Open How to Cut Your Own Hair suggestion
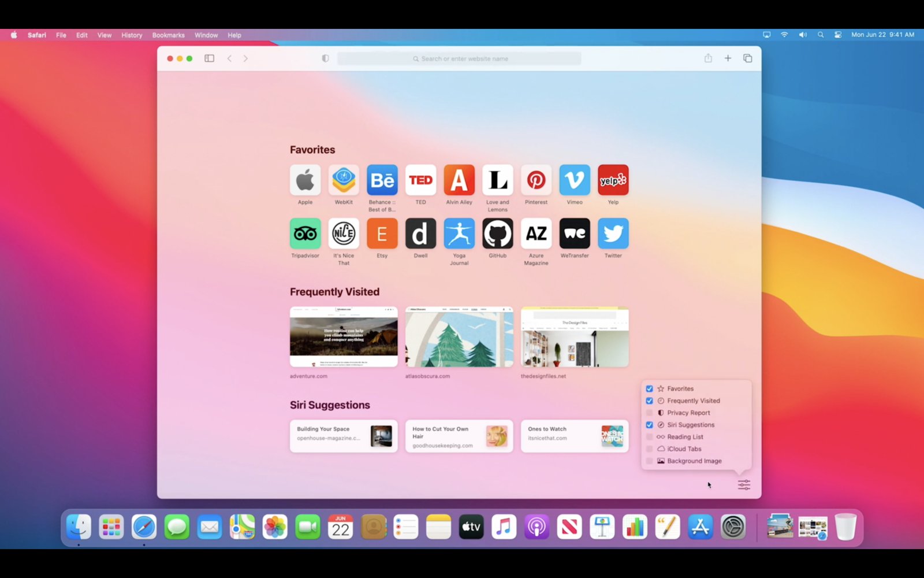The height and width of the screenshot is (578, 924). click(459, 436)
